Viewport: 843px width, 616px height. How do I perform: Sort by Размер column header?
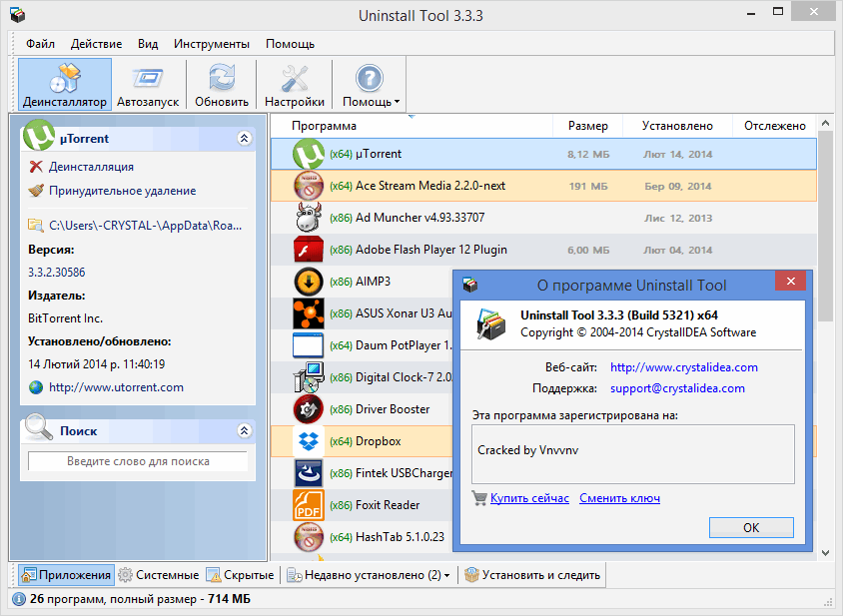(587, 126)
